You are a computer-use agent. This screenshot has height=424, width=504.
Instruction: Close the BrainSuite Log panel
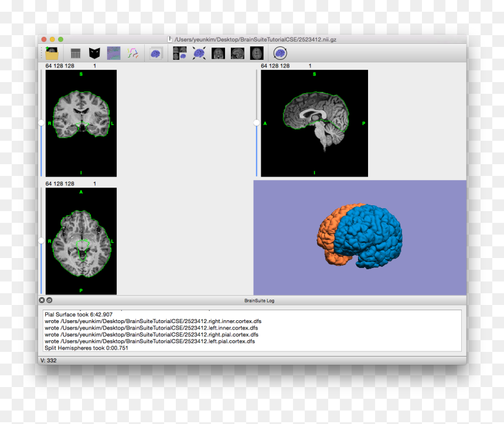42,300
